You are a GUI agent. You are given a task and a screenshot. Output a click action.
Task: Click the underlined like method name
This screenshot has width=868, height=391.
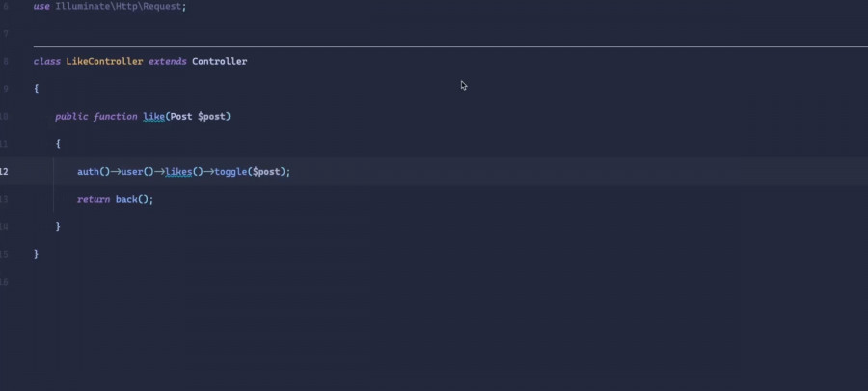tap(153, 116)
